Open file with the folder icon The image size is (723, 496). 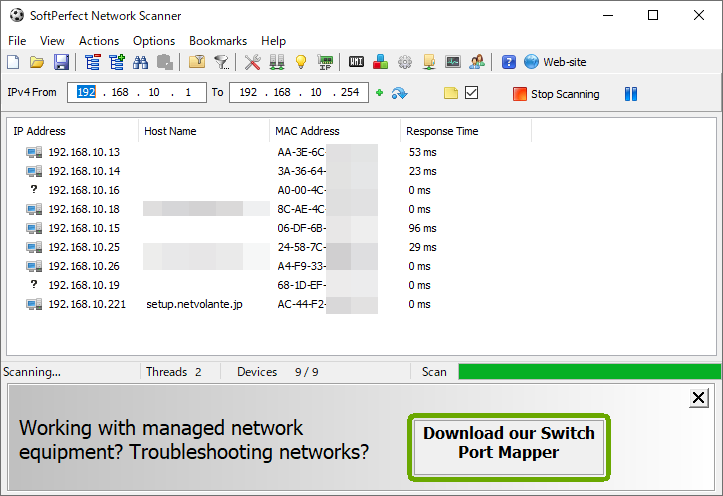point(37,62)
